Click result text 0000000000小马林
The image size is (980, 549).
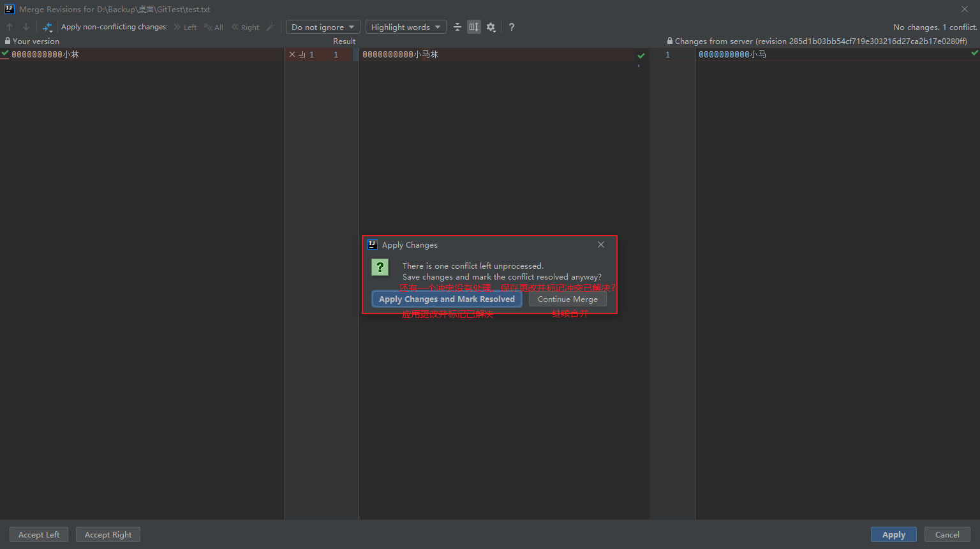coord(400,54)
